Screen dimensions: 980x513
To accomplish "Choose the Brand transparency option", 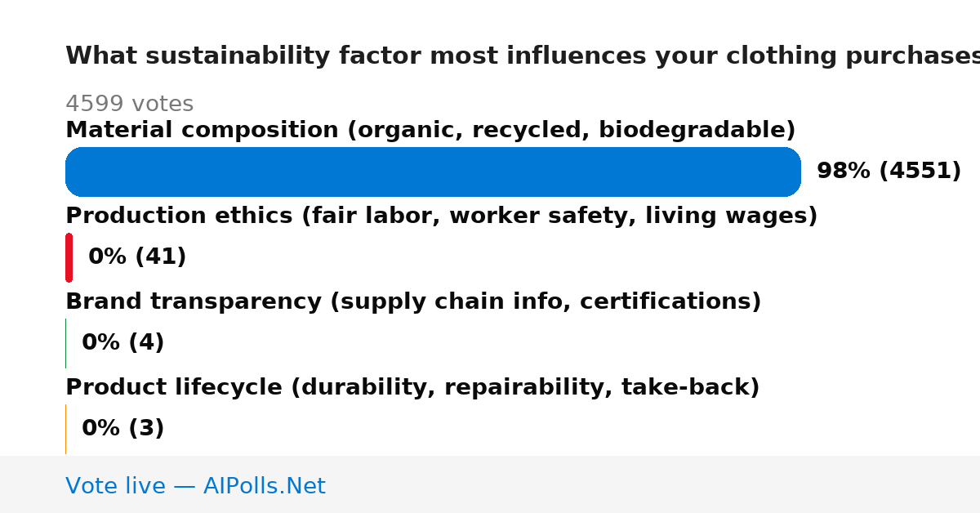I will coord(413,301).
